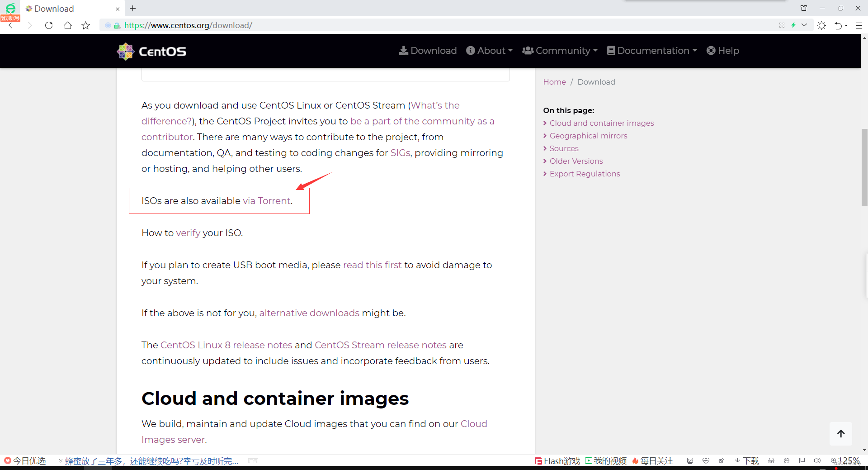Jump to Export Regulations section
The image size is (868, 470).
coord(585,174)
